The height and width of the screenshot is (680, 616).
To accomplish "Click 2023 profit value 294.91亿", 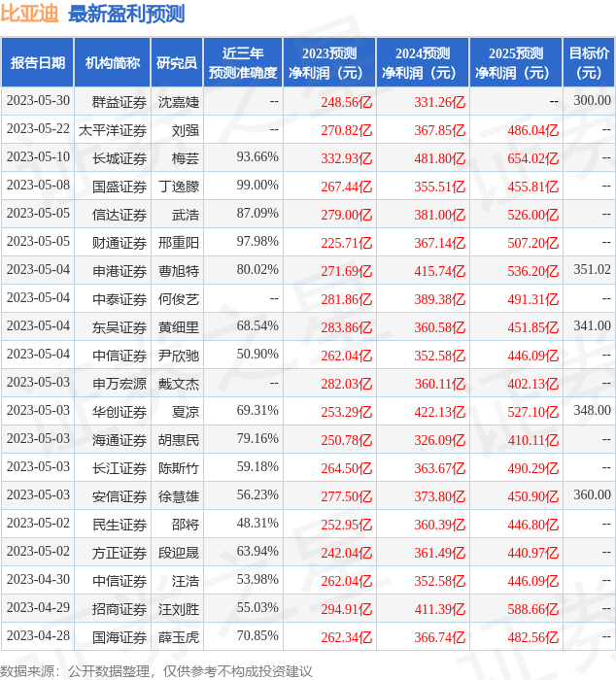I will [347, 609].
